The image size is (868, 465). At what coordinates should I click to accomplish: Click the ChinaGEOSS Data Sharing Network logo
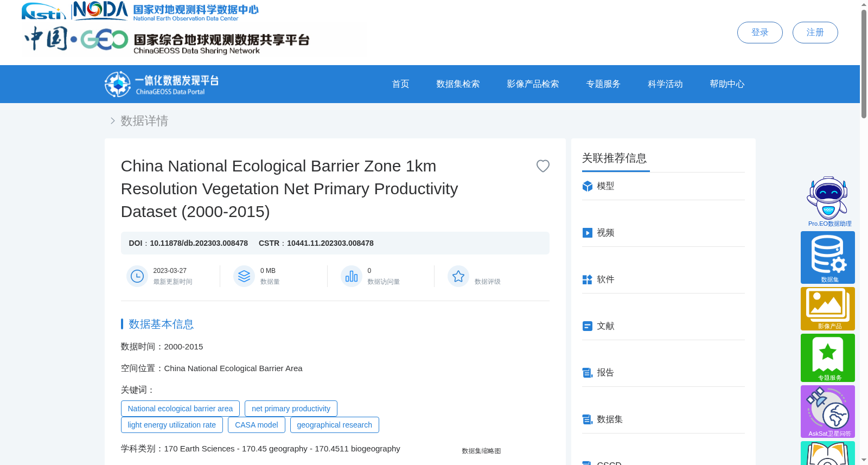tap(167, 40)
